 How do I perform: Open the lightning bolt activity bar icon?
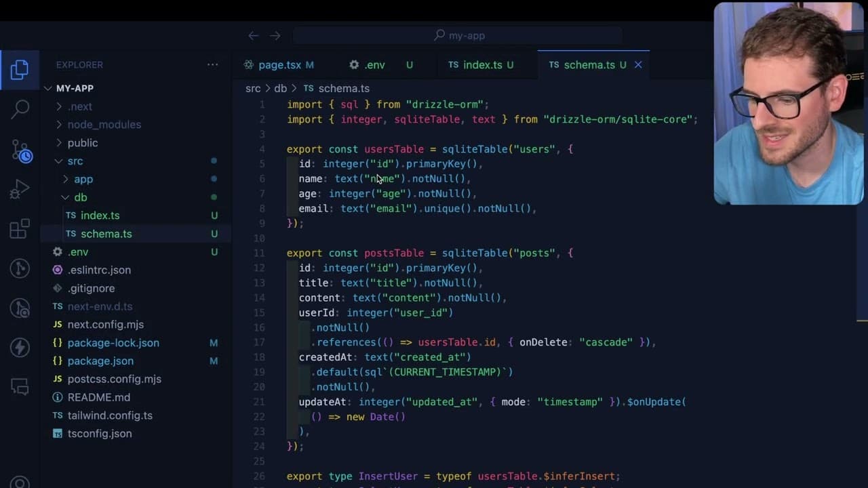coord(20,347)
